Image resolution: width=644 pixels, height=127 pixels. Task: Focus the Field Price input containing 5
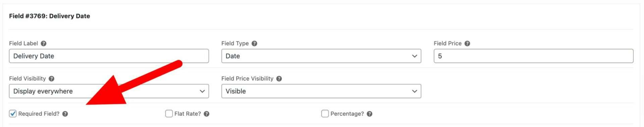(x=534, y=56)
